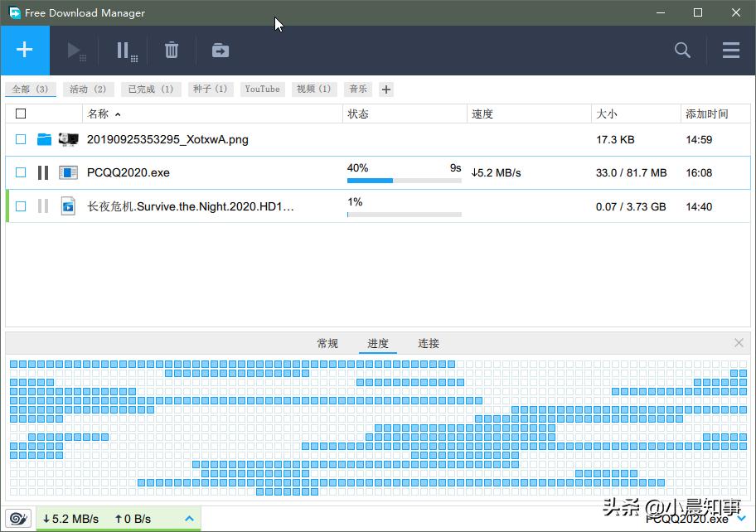Screen dimensions: 756x532
Task: Check the box for PCQQ2020.exe
Action: point(21,172)
